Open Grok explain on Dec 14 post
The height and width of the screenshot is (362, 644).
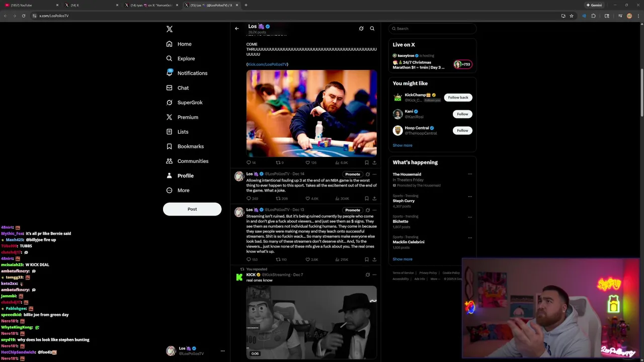point(367,174)
